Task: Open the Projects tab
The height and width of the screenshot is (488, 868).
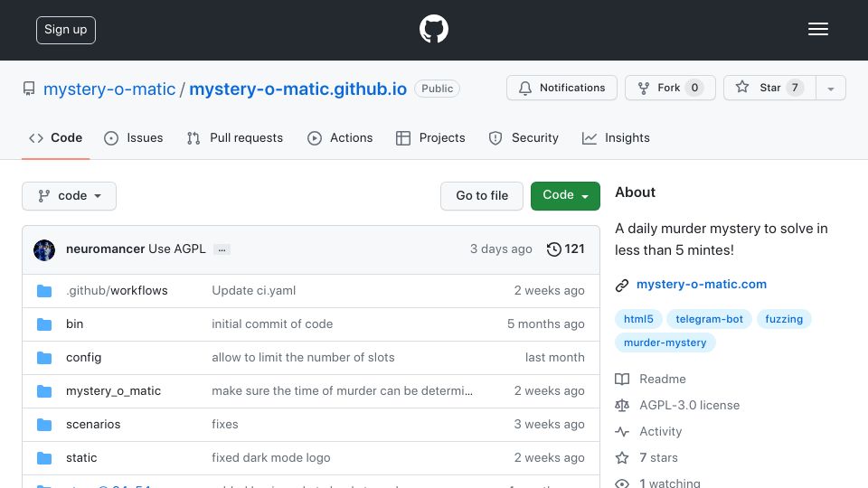Action: point(430,137)
